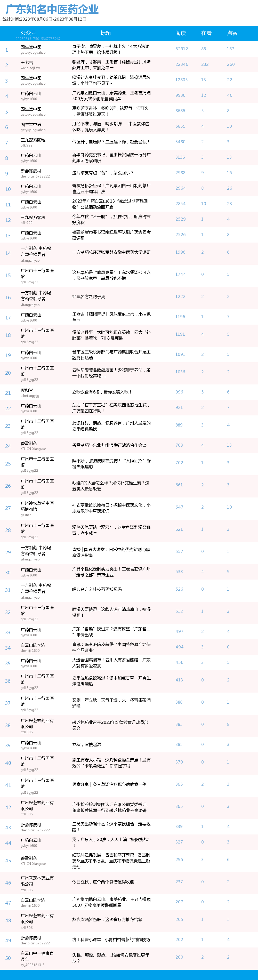
Task: Click the 阅读 column header
Action: click(180, 33)
